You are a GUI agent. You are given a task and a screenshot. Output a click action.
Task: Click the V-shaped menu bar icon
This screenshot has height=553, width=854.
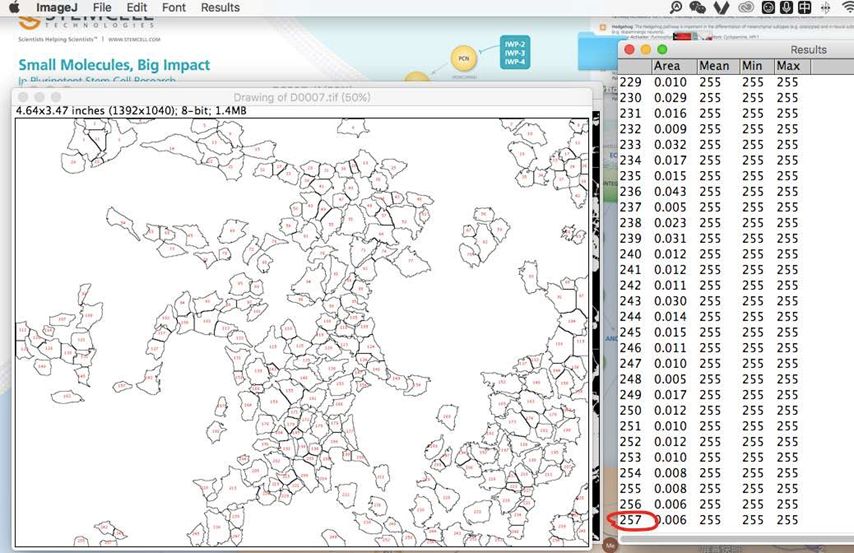coord(722,7)
